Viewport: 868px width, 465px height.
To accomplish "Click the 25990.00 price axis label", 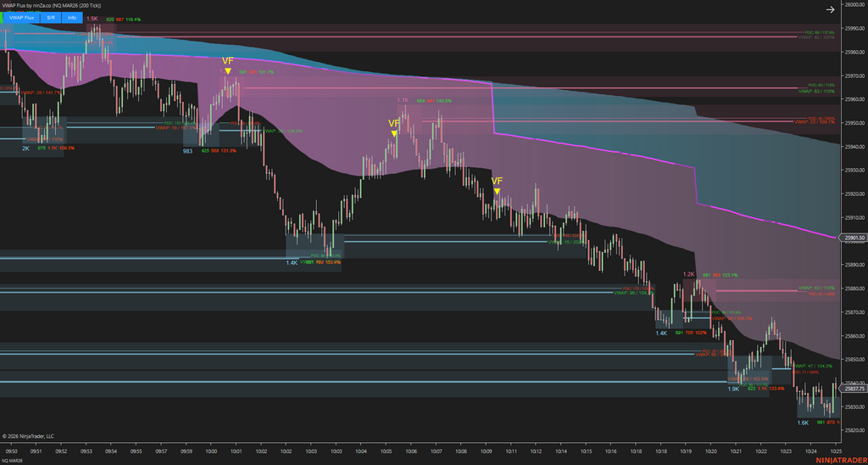I will click(855, 28).
